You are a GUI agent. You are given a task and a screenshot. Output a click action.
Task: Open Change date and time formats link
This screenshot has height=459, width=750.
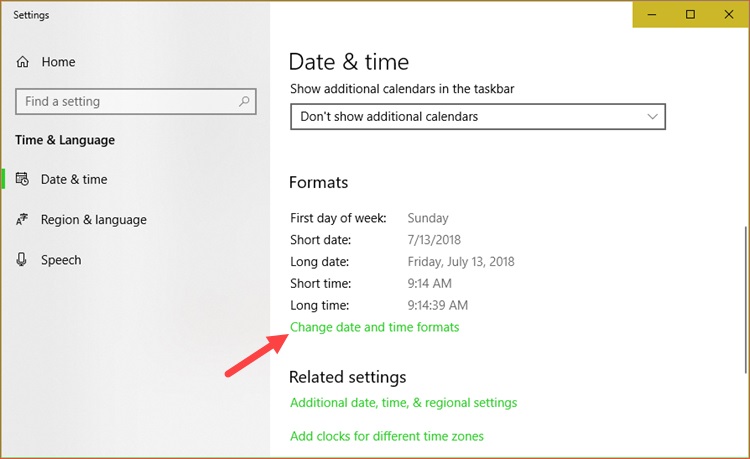tap(374, 327)
